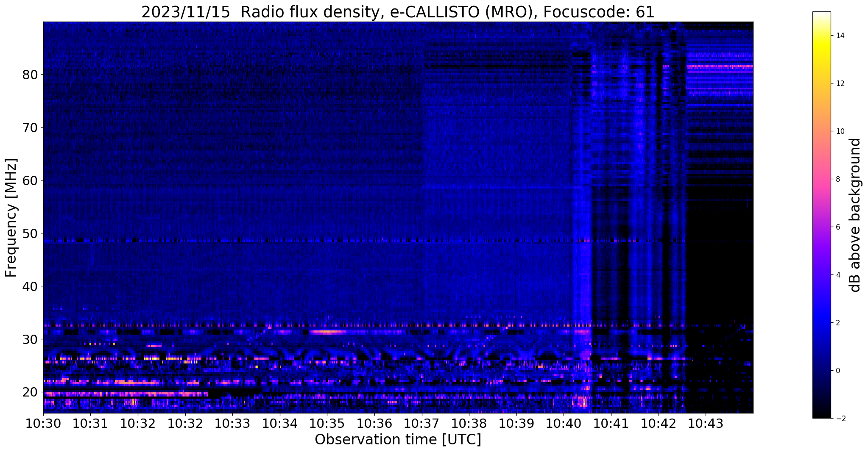The width and height of the screenshot is (868, 452).
Task: Select the 10:37 time tick label
Action: point(422,424)
